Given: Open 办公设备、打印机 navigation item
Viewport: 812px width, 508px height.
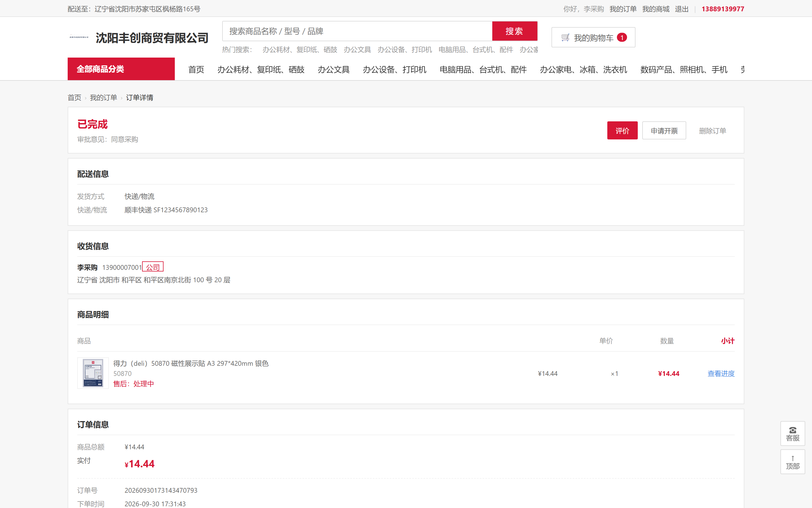Looking at the screenshot, I should coord(395,69).
